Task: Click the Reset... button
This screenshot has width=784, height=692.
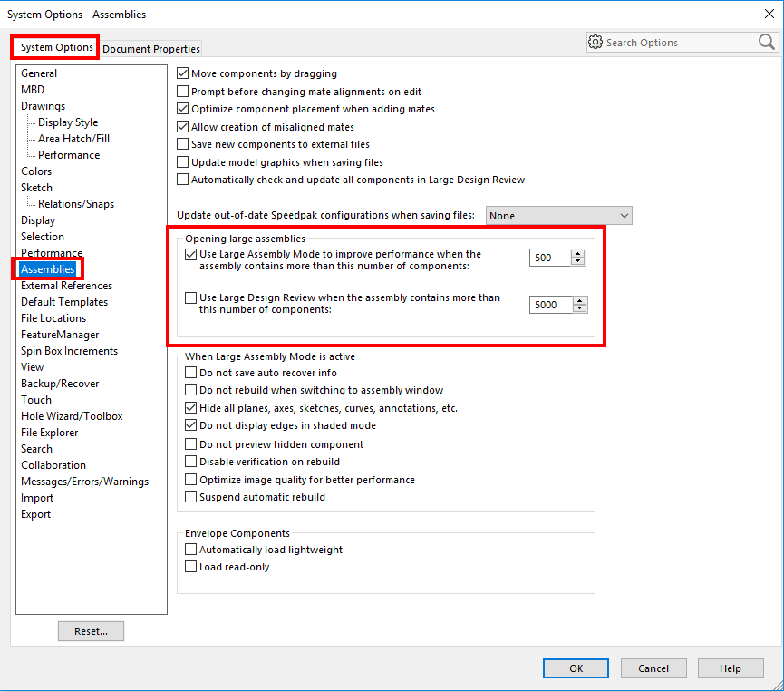Action: pyautogui.click(x=91, y=631)
